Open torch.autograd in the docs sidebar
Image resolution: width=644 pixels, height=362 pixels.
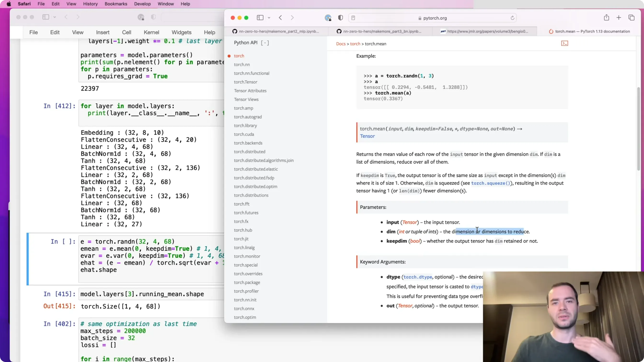[x=248, y=117]
